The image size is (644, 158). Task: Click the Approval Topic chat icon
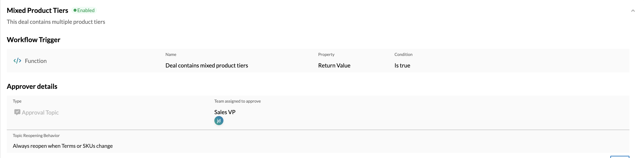tap(17, 112)
